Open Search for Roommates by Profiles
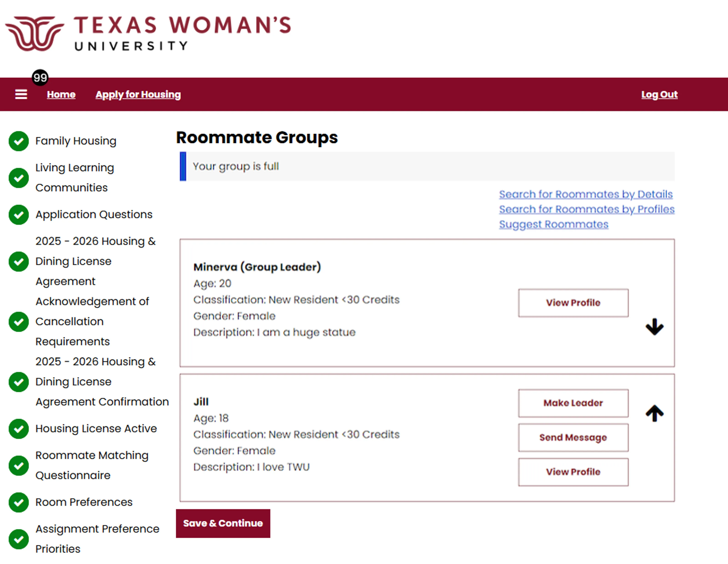This screenshot has height=564, width=728. coord(586,209)
